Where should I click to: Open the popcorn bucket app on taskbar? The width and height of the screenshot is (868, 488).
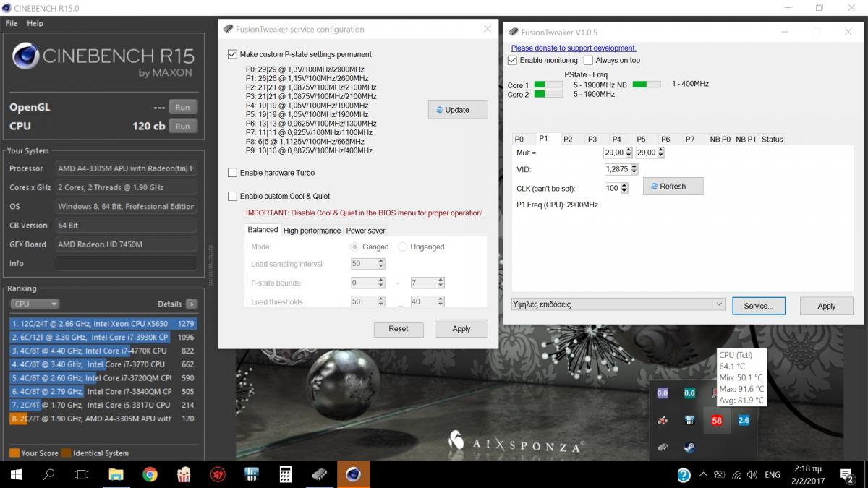coord(184,475)
